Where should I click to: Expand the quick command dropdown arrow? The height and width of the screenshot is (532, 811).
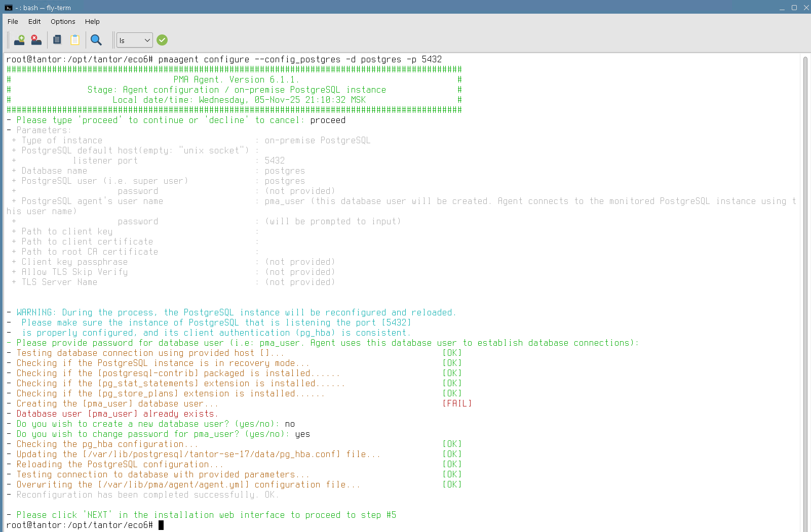click(147, 40)
